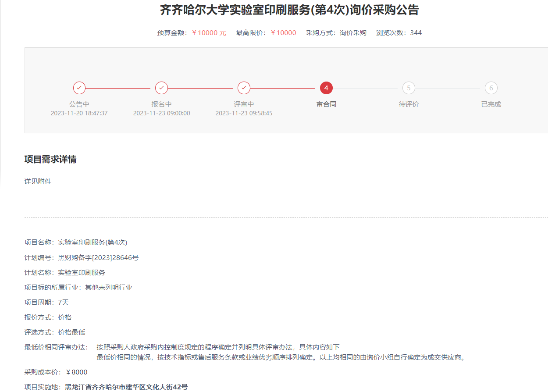Click the address 黑龙江省齐齐哈尔市建华区文化大街42号

point(126,387)
